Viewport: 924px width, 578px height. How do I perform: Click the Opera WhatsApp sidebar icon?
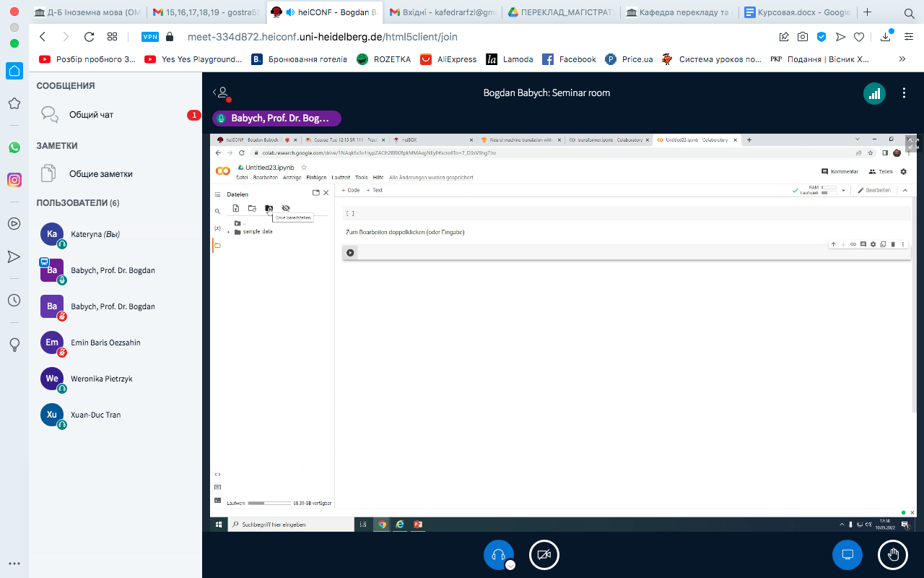click(x=14, y=147)
